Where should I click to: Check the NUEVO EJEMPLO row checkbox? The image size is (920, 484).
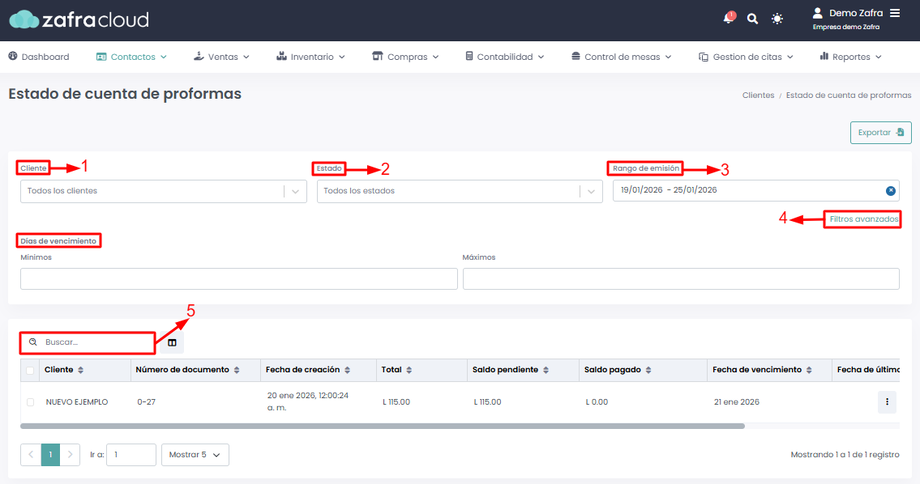pos(30,402)
